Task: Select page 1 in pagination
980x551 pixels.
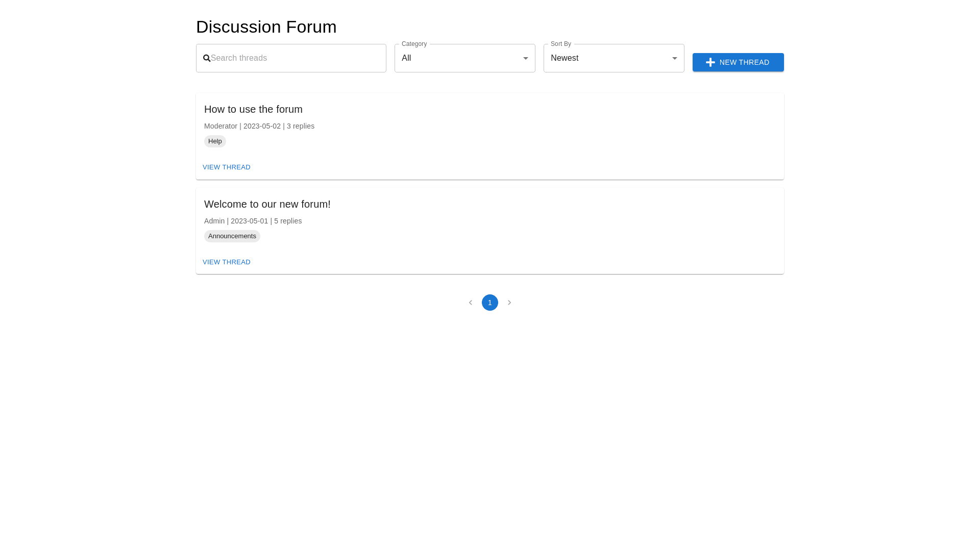Action: (490, 303)
